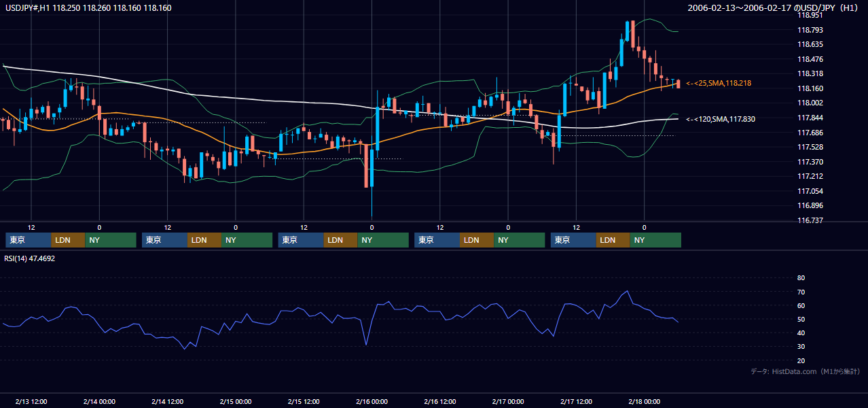
Task: Click the white 120 SMA label 117.830
Action: tap(721, 119)
